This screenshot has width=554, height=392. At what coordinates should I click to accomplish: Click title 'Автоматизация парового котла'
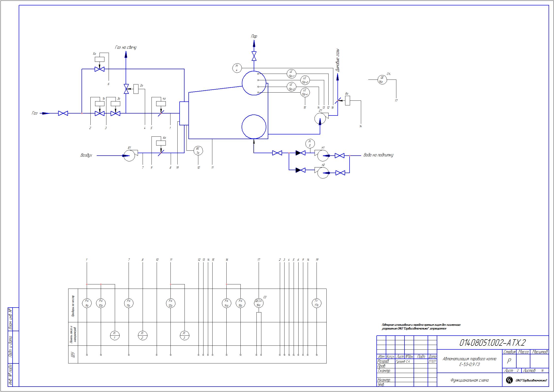(x=470, y=359)
